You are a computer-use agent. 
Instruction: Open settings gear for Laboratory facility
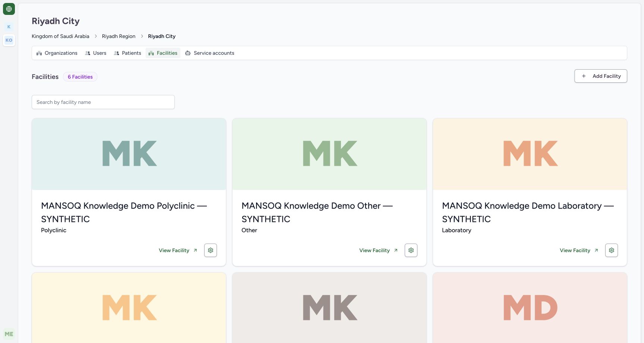click(612, 250)
